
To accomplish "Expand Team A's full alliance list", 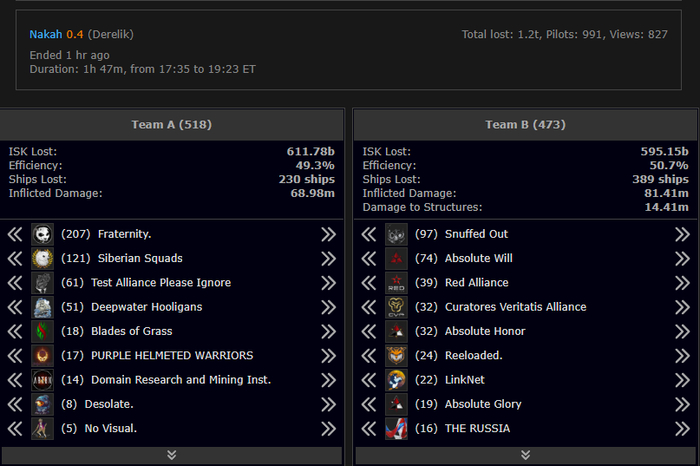I will click(172, 455).
